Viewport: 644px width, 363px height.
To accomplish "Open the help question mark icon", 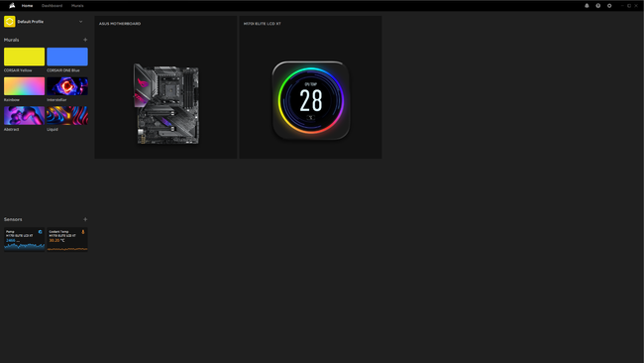I will pos(598,6).
